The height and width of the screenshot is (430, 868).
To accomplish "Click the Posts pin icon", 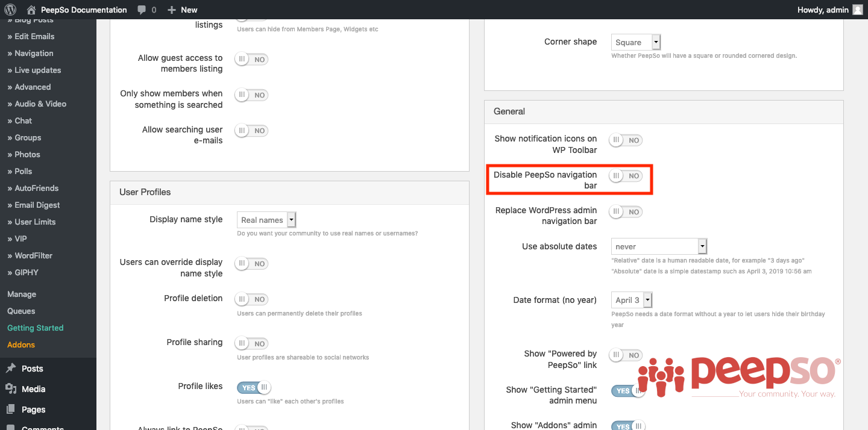I will pos(11,369).
